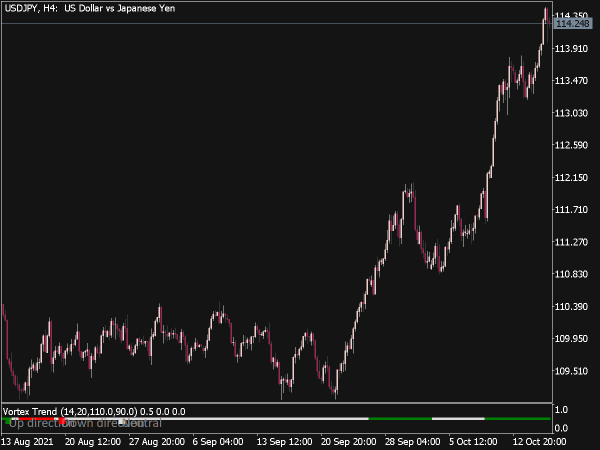Click the 6 Sep 04:00 time label
This screenshot has width=600, height=450.
coord(218,442)
